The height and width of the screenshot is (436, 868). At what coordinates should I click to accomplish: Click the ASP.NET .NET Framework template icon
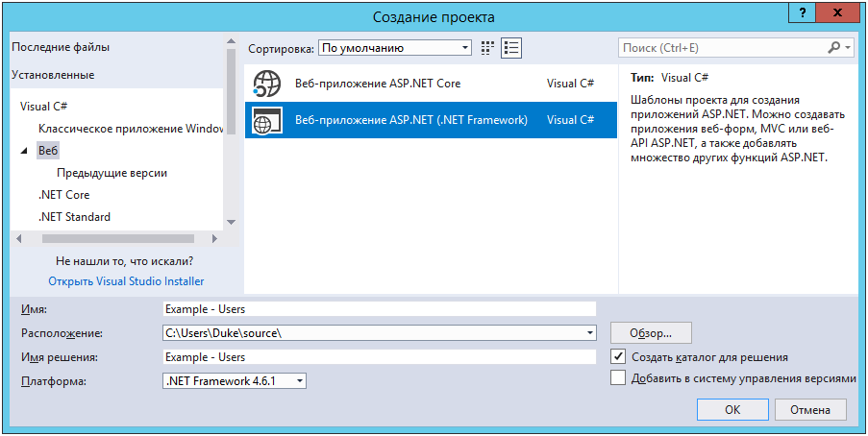[x=267, y=120]
